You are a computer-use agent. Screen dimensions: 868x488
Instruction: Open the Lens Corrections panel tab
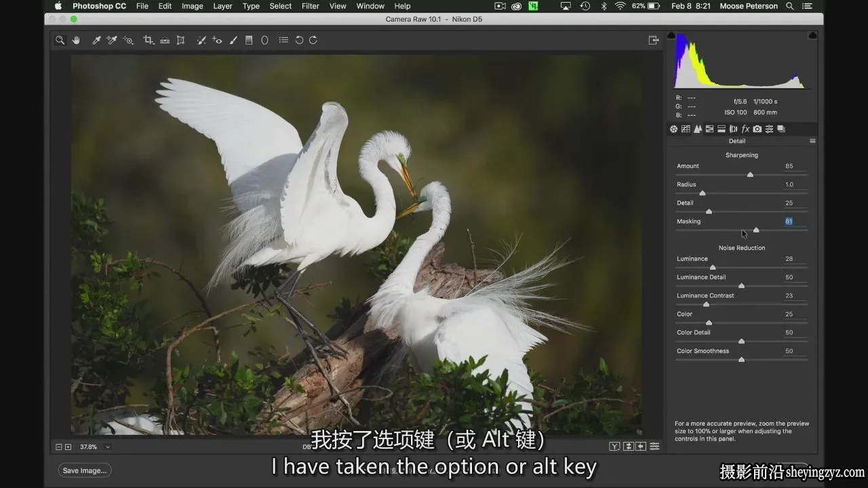coord(733,129)
